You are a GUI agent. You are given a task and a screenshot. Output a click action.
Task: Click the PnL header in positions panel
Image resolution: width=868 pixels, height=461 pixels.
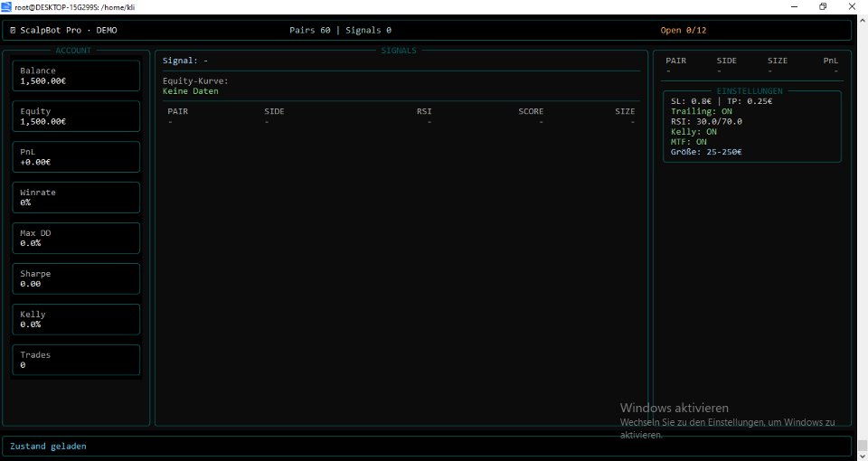tap(830, 61)
